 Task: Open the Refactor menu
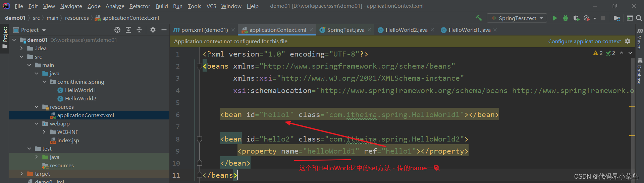[140, 6]
